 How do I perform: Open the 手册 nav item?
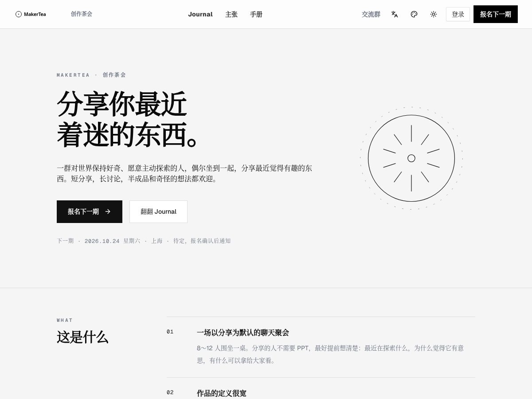(x=256, y=14)
